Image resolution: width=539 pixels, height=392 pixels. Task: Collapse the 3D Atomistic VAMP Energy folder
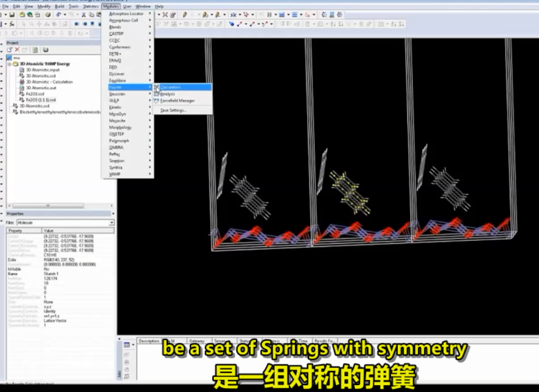pos(10,64)
